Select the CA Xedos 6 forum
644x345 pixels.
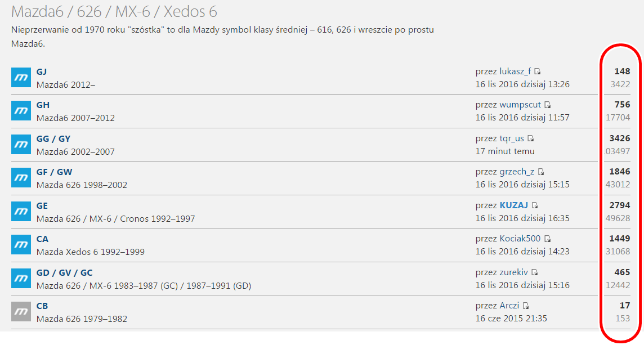pos(42,239)
